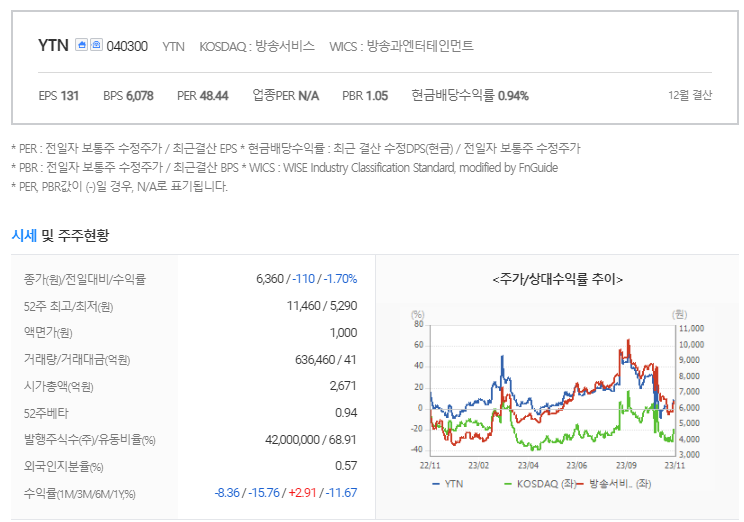Viewport: 744px width, 522px height.
Task: Click closing price value 6,360 / -110 / -1.70%
Action: pos(307,279)
